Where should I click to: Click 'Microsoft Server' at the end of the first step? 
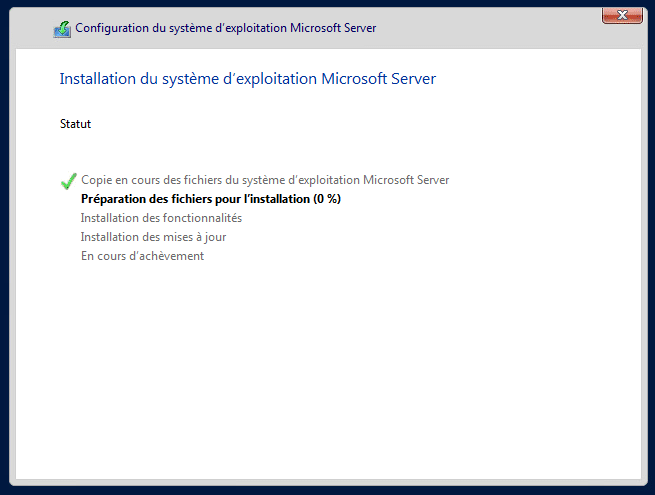coord(406,180)
